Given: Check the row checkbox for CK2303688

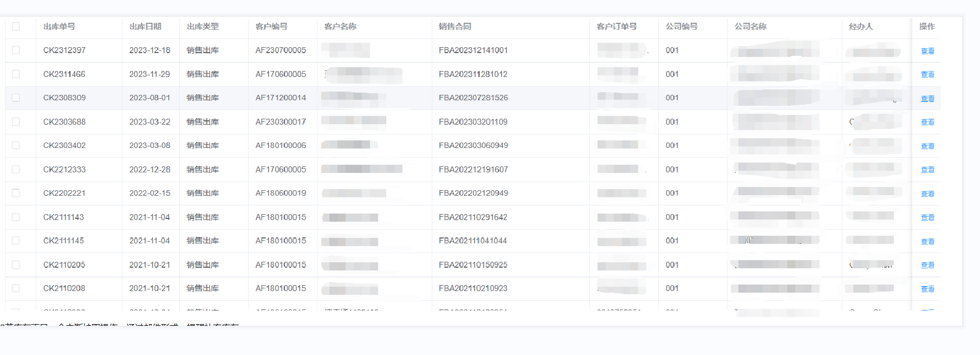Looking at the screenshot, I should point(16,121).
